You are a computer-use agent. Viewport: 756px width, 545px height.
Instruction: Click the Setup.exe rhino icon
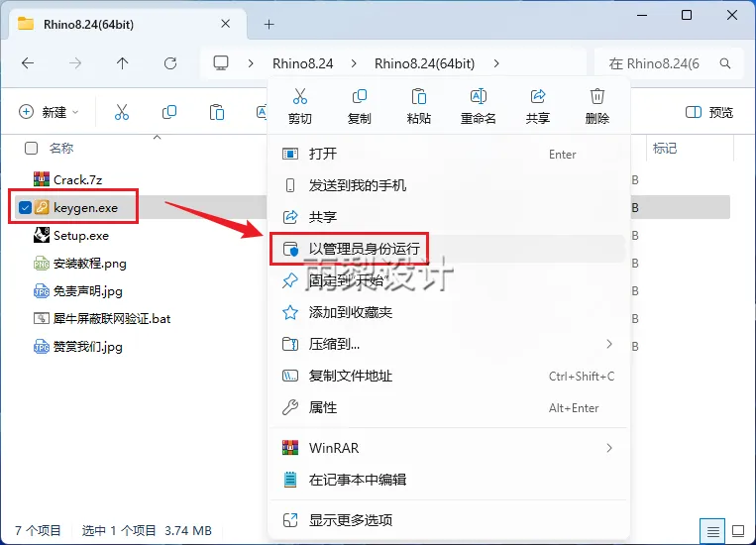click(x=42, y=236)
